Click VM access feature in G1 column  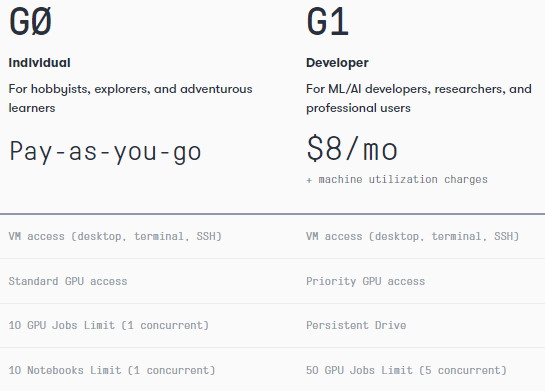point(413,236)
